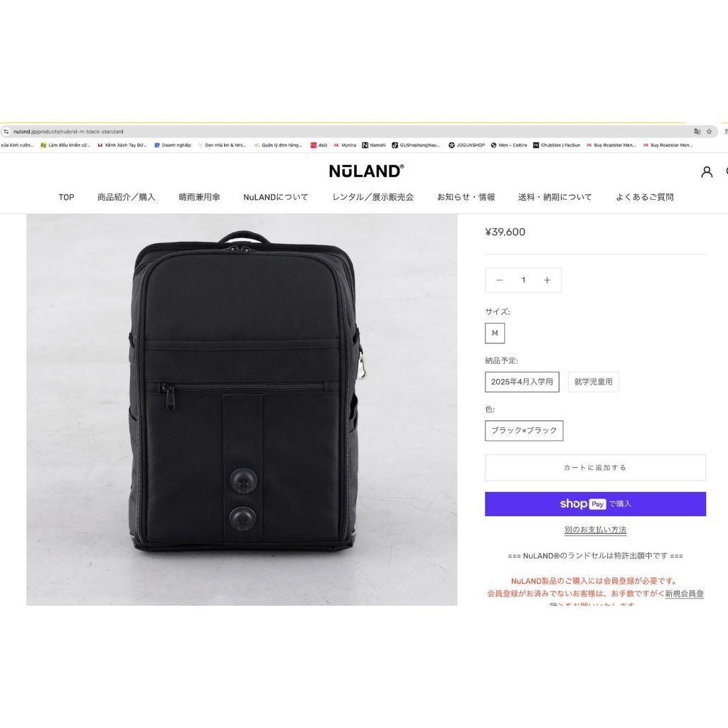Image resolution: width=728 pixels, height=728 pixels.
Task: Open the Namshi bookmark
Action: click(x=374, y=145)
